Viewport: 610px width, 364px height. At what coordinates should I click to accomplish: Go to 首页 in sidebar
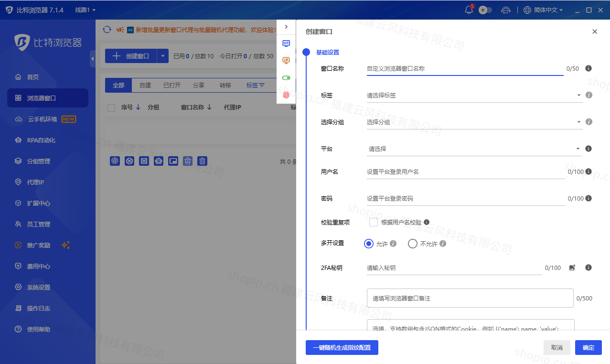click(x=48, y=77)
